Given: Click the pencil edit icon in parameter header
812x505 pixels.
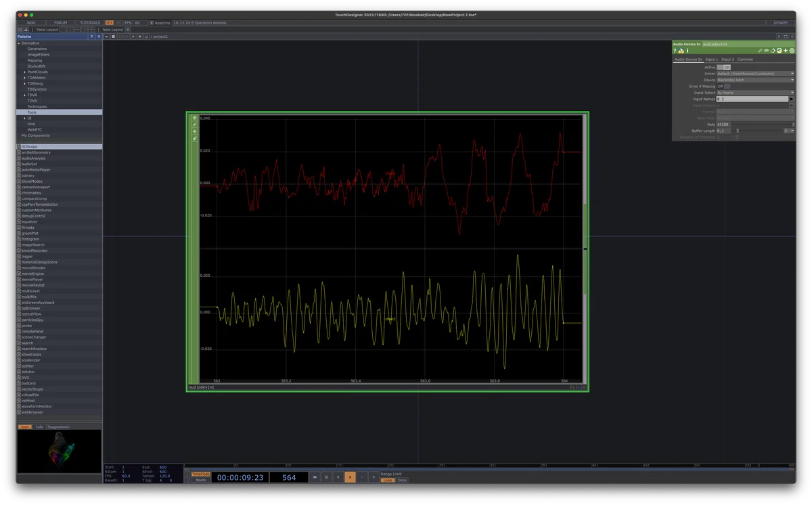Looking at the screenshot, I should click(760, 51).
